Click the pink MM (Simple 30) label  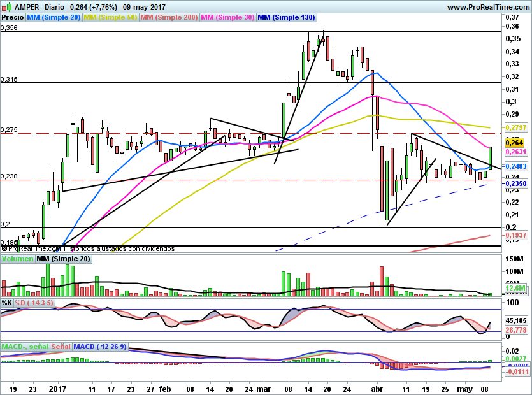pos(227,18)
